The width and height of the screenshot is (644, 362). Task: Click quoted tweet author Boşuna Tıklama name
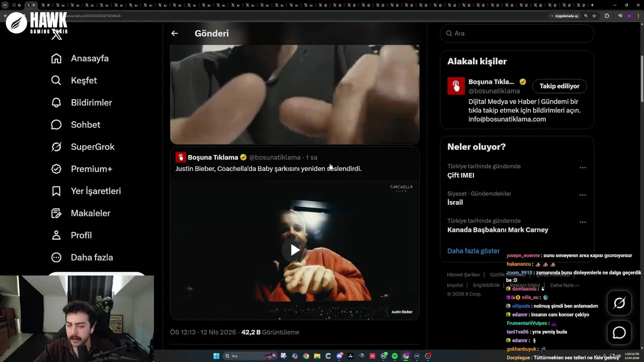(x=213, y=157)
